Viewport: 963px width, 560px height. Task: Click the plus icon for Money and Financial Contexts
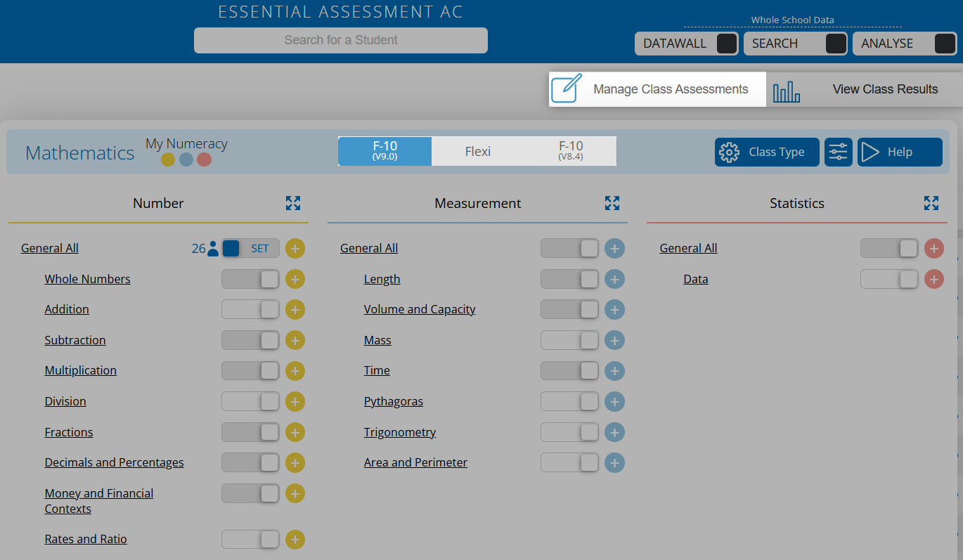(295, 493)
